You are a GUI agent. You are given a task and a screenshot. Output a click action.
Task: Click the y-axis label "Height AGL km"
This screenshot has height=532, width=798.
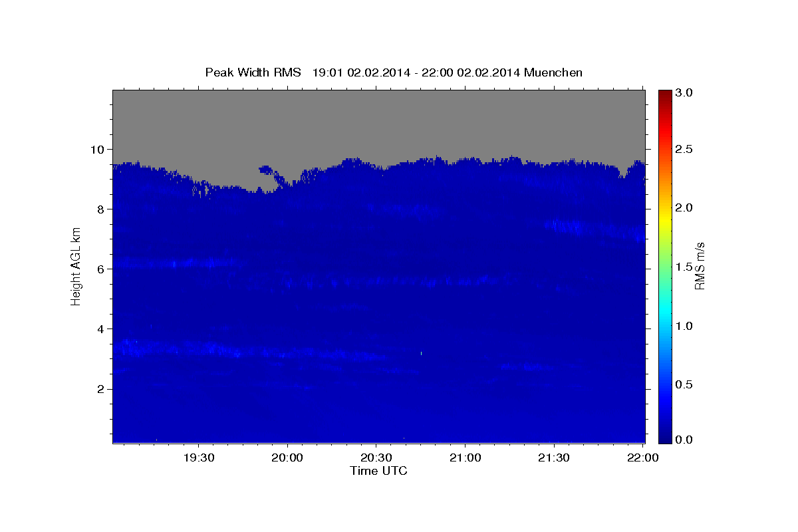pyautogui.click(x=76, y=266)
